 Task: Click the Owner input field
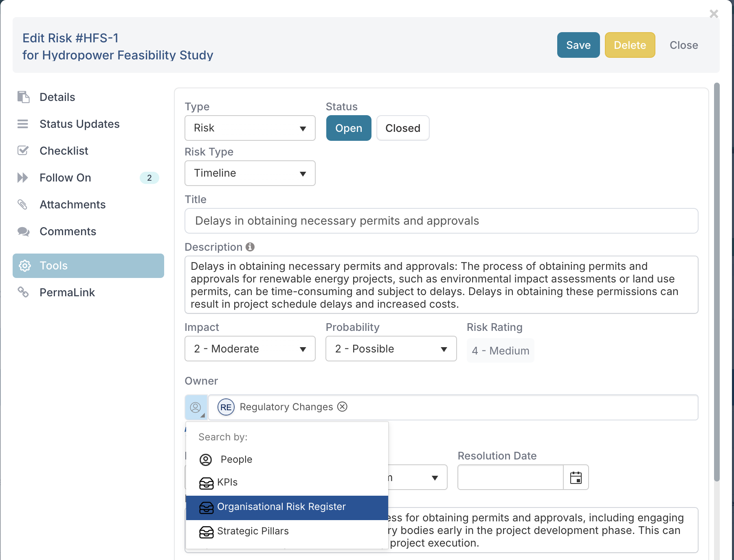point(453,407)
